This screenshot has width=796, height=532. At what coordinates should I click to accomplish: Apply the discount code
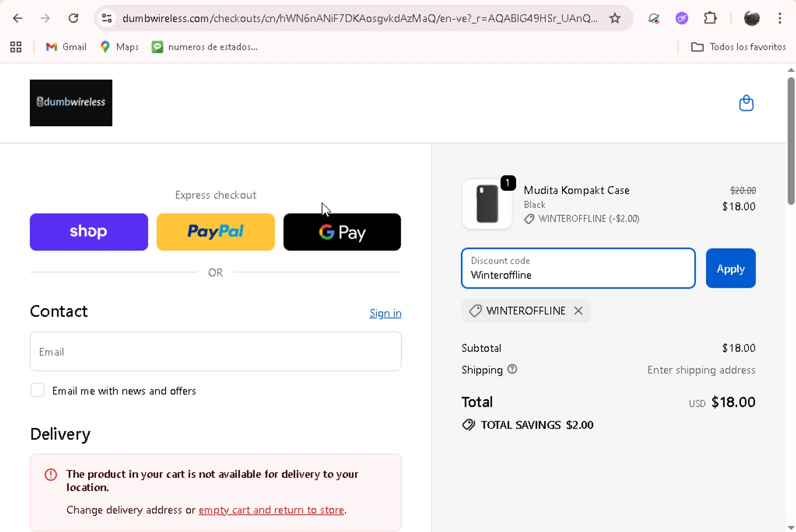tap(731, 268)
